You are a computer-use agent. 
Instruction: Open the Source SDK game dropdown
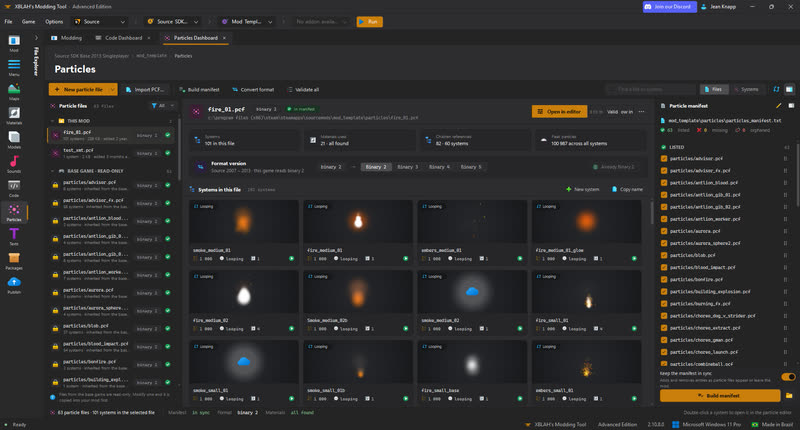[x=172, y=22]
